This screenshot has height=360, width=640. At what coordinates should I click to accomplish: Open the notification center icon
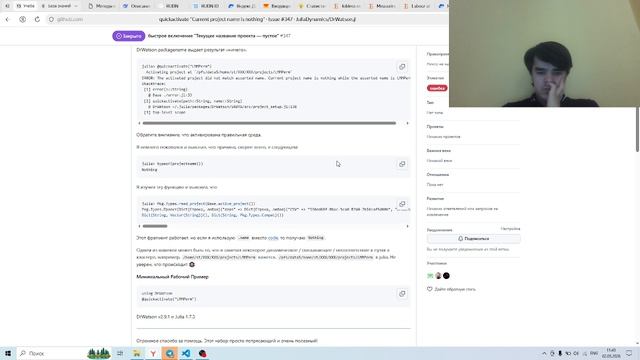[x=629, y=353]
